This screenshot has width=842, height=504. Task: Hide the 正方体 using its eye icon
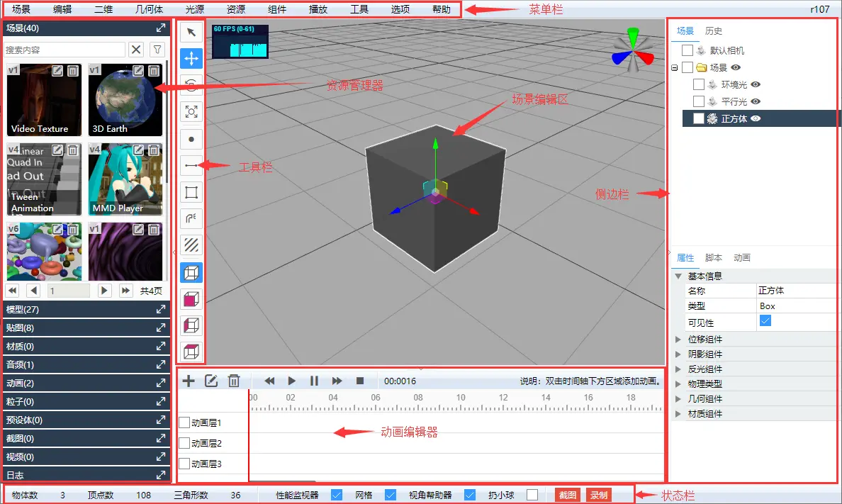pyautogui.click(x=756, y=118)
